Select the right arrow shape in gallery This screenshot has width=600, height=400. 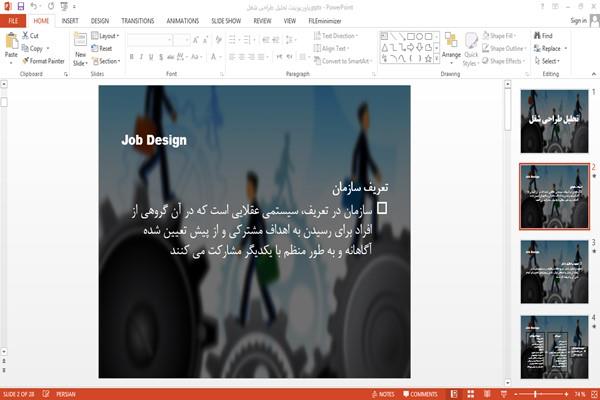pyautogui.click(x=411, y=47)
